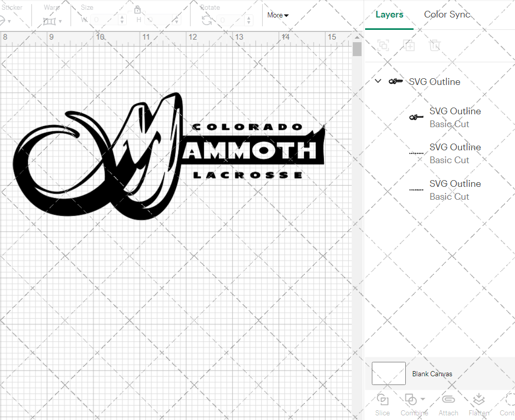515x420 pixels.
Task: Select the Layers tab
Action: pyautogui.click(x=389, y=14)
